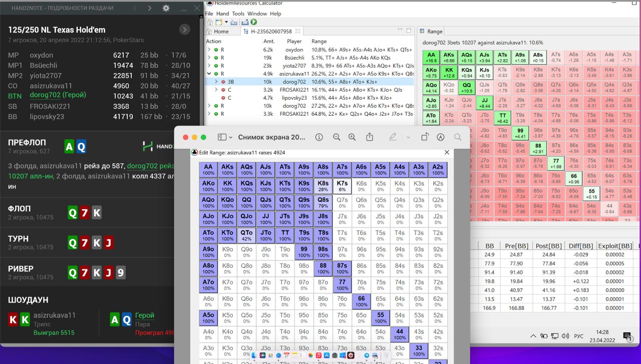Expand FROSAKI221 R 3.3k row
The width and height of the screenshot is (641, 364).
[x=209, y=114]
